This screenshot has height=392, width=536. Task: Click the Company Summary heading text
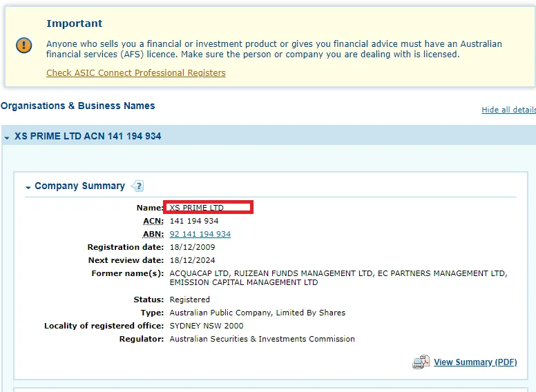(79, 186)
